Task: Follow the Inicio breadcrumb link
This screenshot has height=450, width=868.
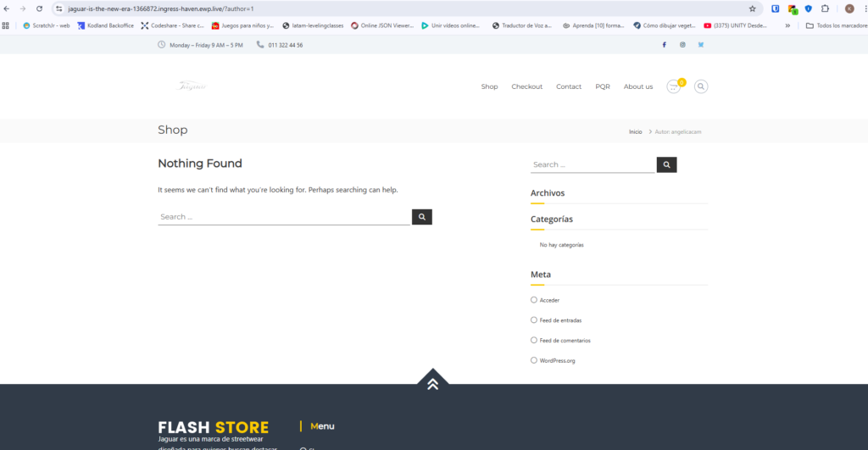Action: (636, 131)
